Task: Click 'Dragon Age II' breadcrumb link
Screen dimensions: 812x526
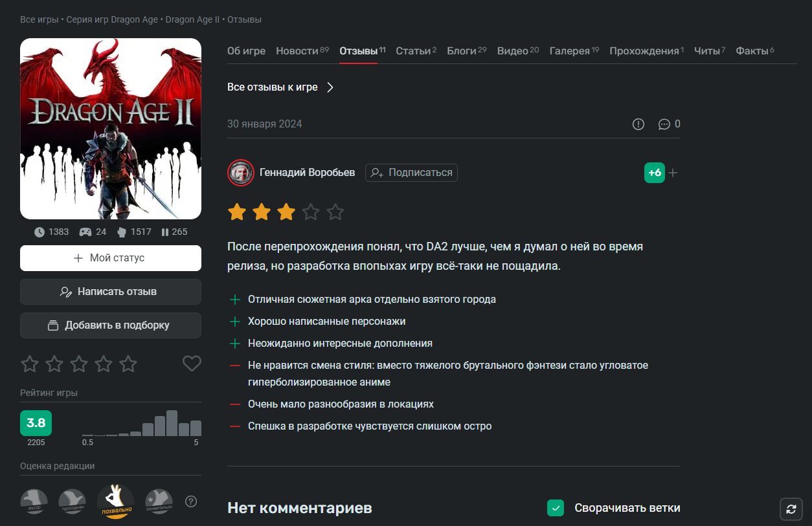Action: [192, 20]
